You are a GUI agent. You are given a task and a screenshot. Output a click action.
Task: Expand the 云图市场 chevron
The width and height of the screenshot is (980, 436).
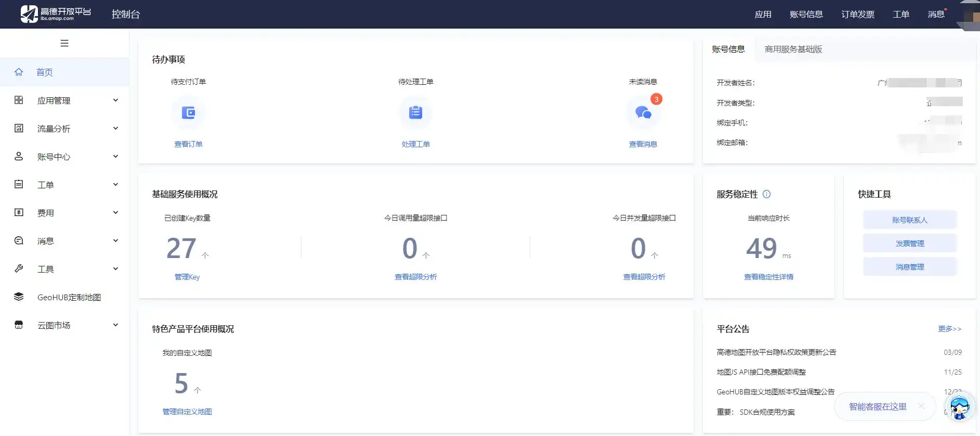[x=115, y=325]
